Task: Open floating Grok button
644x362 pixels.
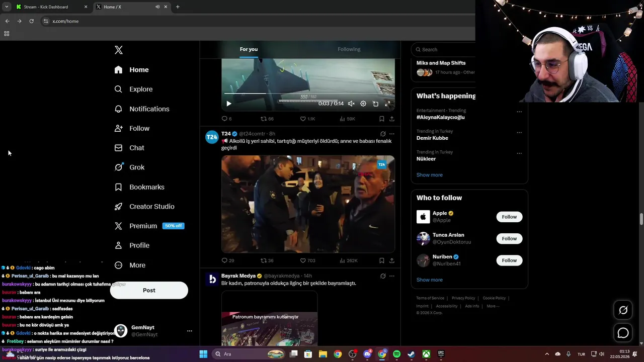Action: [x=623, y=310]
